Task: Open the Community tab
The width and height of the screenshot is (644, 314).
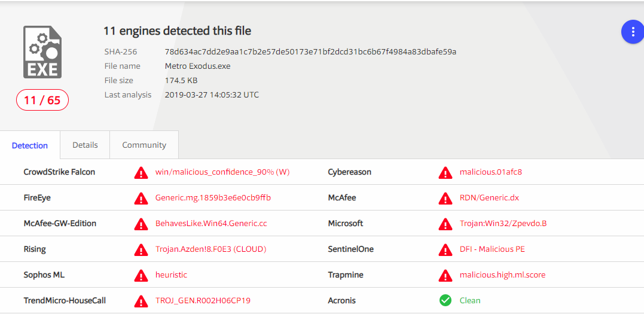Action: pyautogui.click(x=144, y=145)
